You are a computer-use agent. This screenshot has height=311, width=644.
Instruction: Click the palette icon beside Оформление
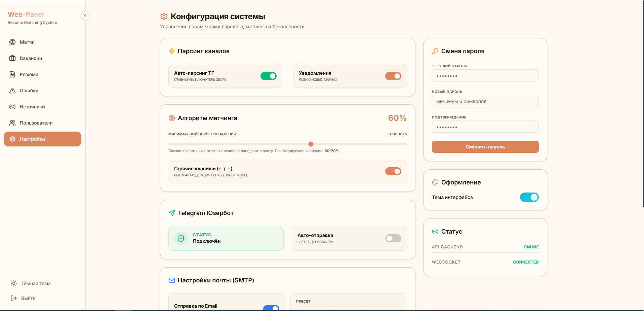435,182
